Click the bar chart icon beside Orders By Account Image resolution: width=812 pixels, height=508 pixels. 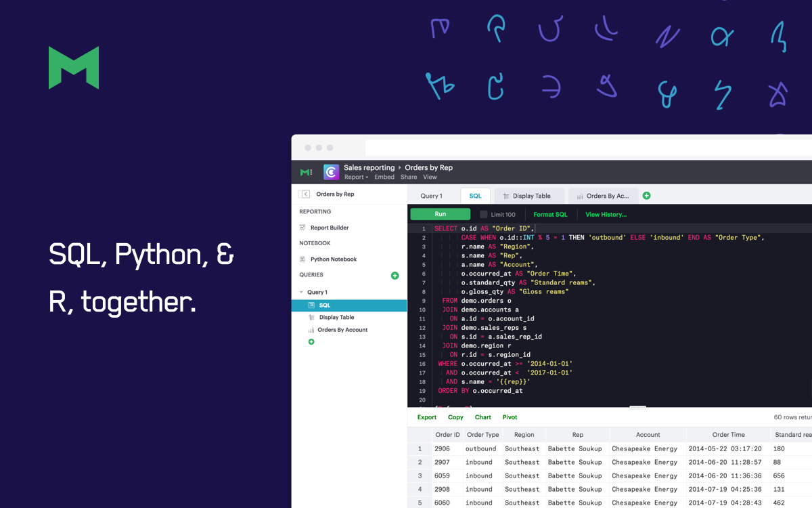click(311, 330)
